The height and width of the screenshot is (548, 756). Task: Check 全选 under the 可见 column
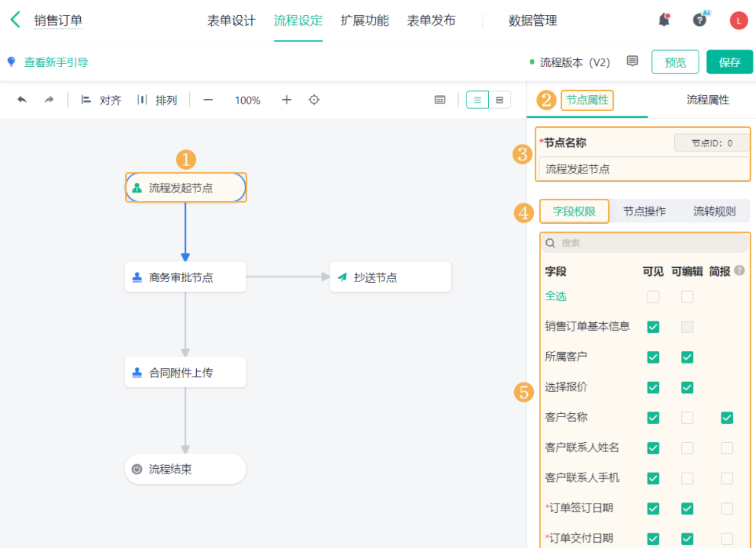[x=653, y=297]
